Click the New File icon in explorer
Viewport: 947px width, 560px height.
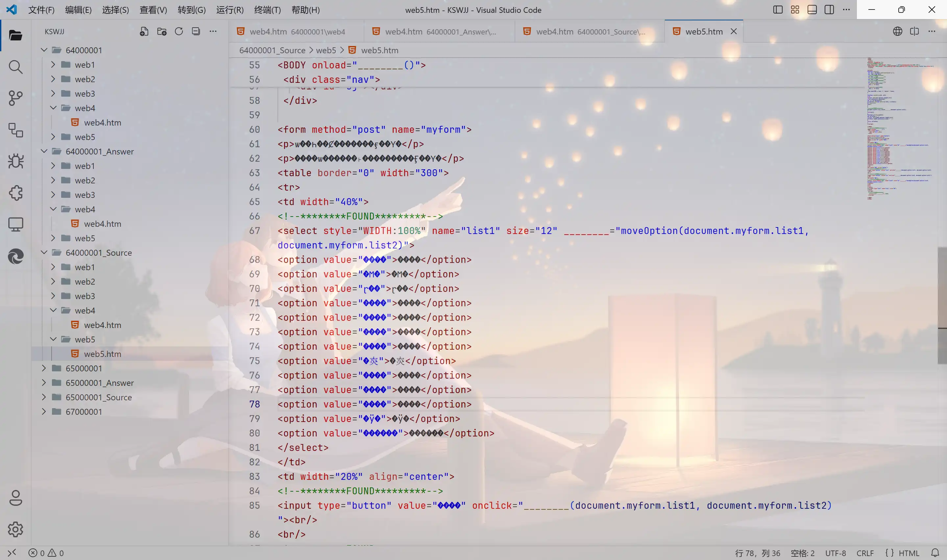pyautogui.click(x=144, y=31)
